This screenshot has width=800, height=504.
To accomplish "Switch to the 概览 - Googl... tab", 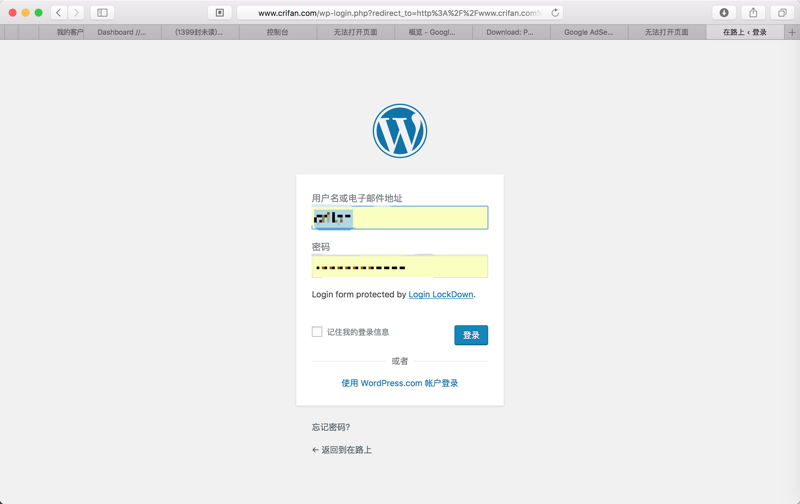I will click(x=433, y=32).
